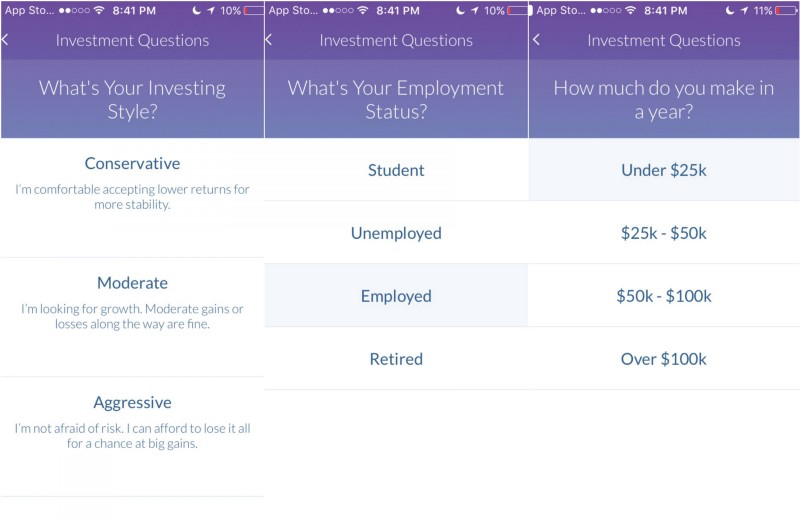Viewport: 800px width, 520px height.
Task: Tap back arrow on yearly income screen
Action: click(537, 40)
